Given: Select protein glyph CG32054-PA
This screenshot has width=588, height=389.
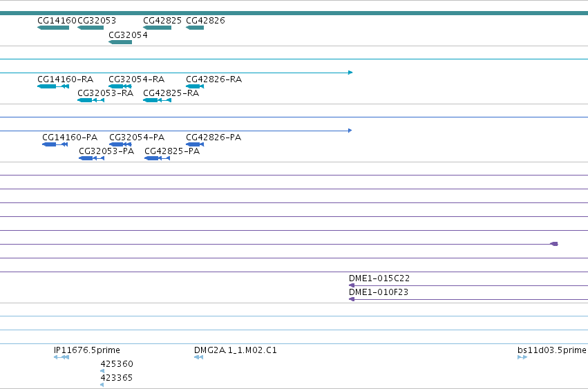Looking at the screenshot, I should [x=120, y=144].
